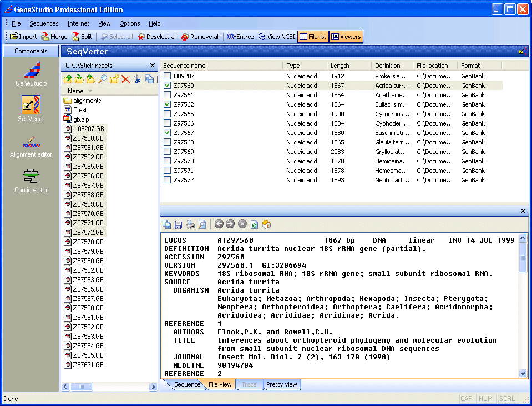
Task: Click the red X delete file icon
Action: point(125,79)
